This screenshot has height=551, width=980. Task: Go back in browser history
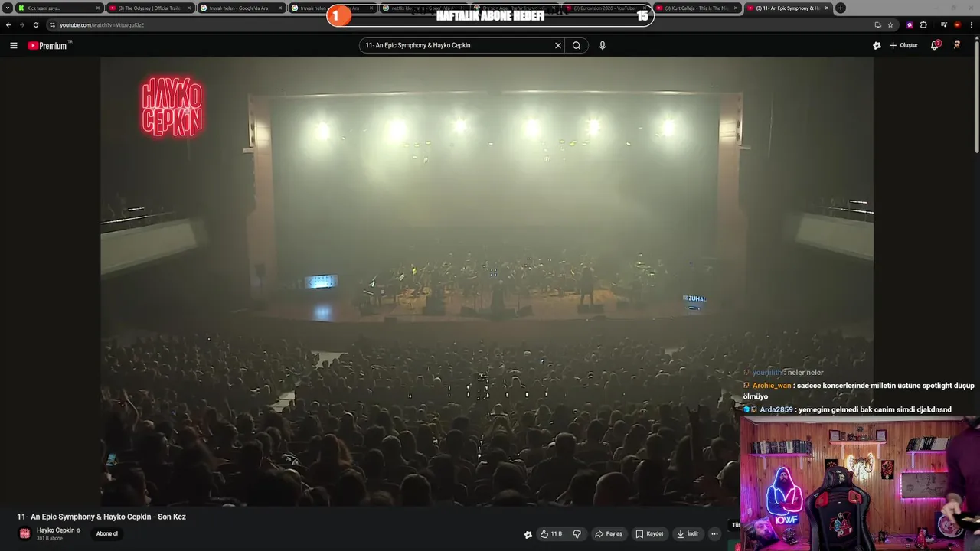(x=8, y=24)
